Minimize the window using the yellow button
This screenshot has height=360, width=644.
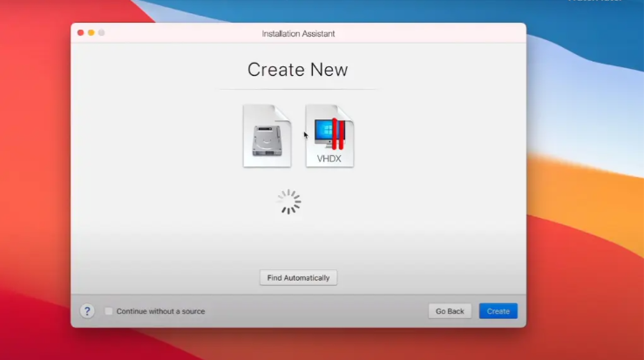(x=91, y=33)
